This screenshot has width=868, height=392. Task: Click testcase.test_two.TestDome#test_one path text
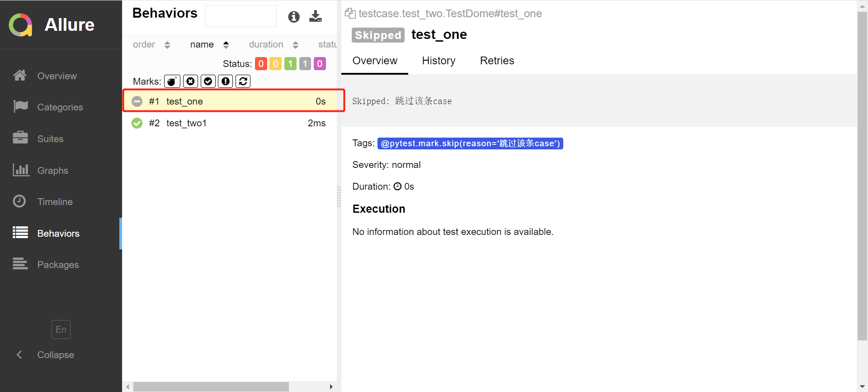pyautogui.click(x=450, y=14)
